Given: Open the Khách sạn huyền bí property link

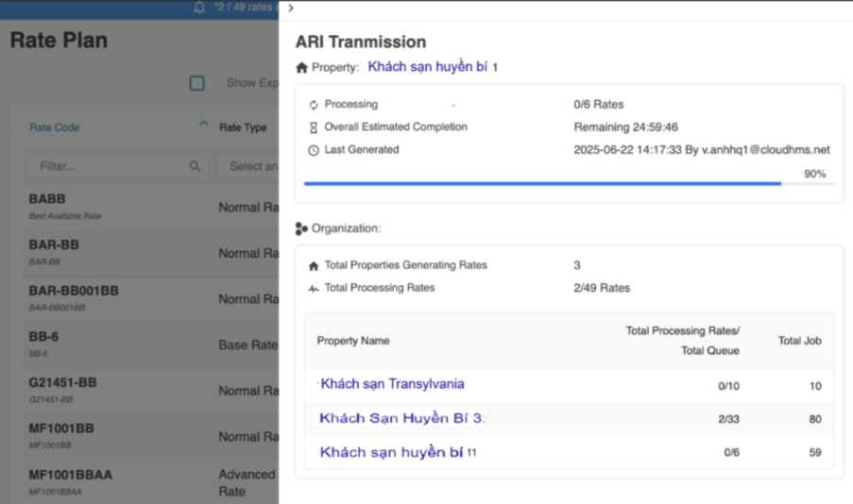Looking at the screenshot, I should pos(428,67).
